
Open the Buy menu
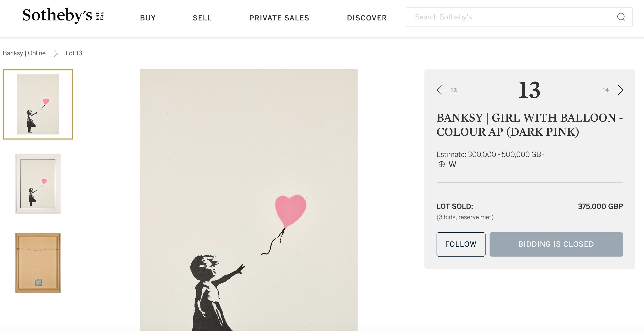click(x=148, y=18)
